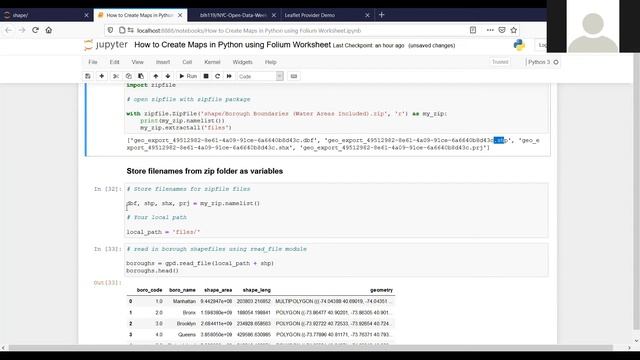Save notebook with the floppy disk icon
Screen dimensions: 640x360
tap(88, 76)
